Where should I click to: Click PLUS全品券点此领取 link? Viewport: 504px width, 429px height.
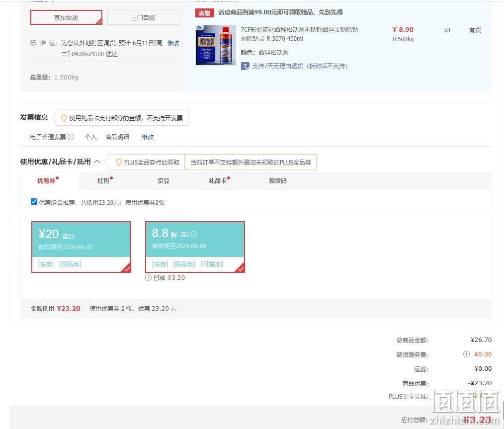tap(152, 162)
